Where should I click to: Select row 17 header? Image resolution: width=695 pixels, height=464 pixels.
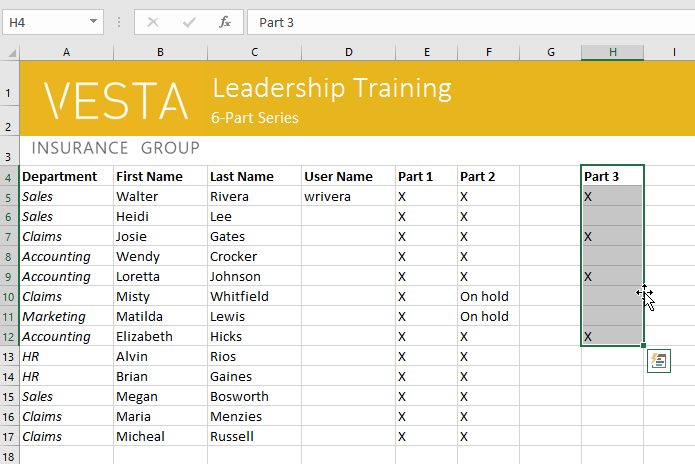point(9,437)
